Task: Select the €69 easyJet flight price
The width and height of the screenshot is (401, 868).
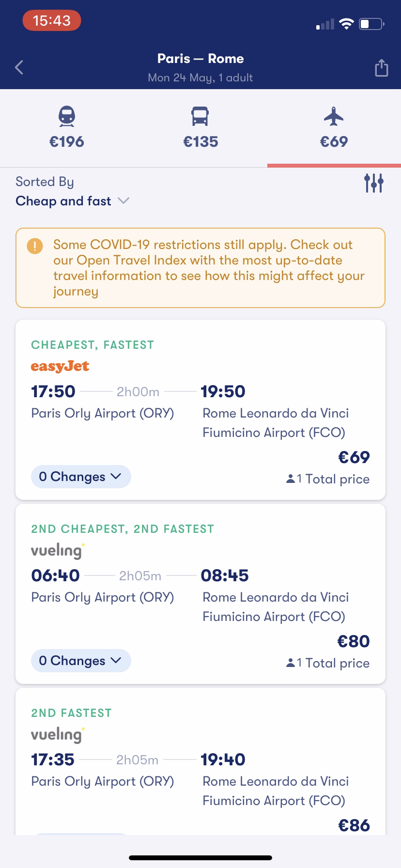Action: coord(354,457)
